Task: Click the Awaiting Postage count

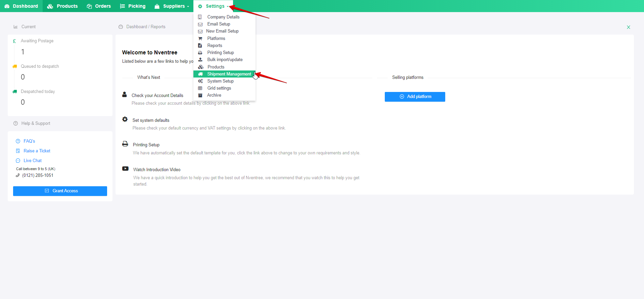Action: (23, 52)
